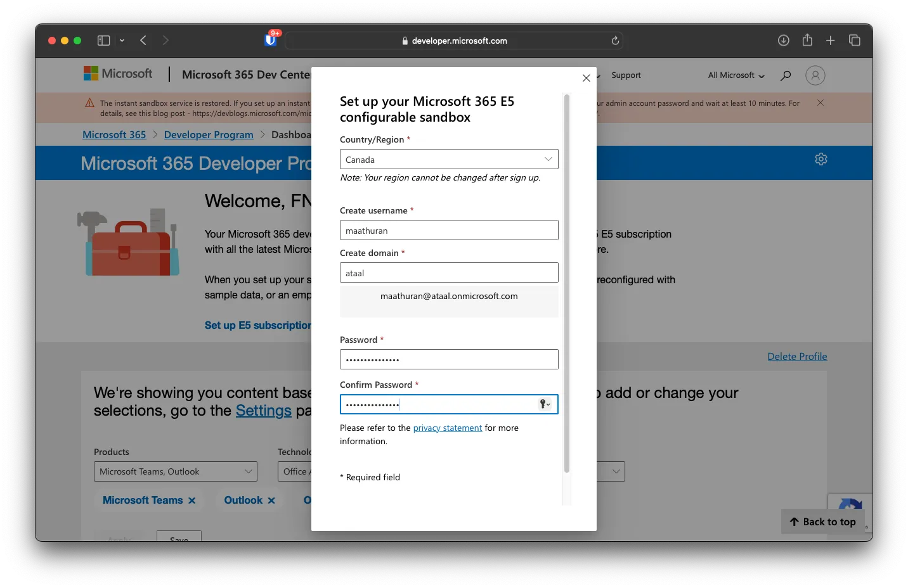Reload the current page
This screenshot has height=588, width=908.
pos(615,41)
